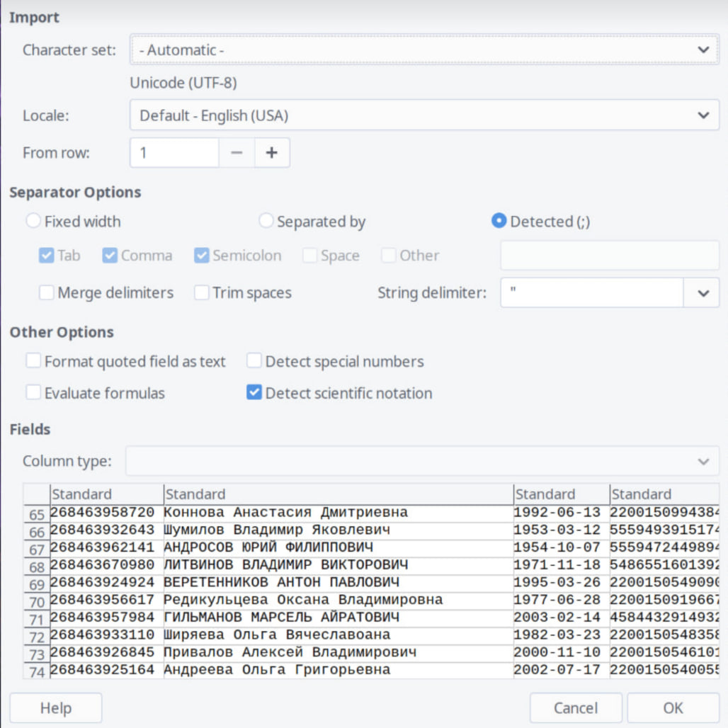This screenshot has height=728, width=728.
Task: Click cell АНДРОСОВ ЮРИЙ ФИЛИППОВИЧ
Action: point(339,548)
